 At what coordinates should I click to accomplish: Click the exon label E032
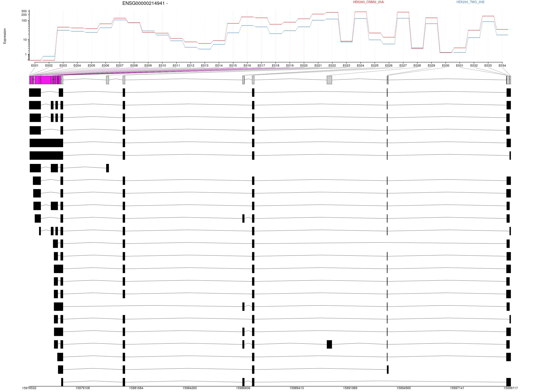(x=474, y=65)
